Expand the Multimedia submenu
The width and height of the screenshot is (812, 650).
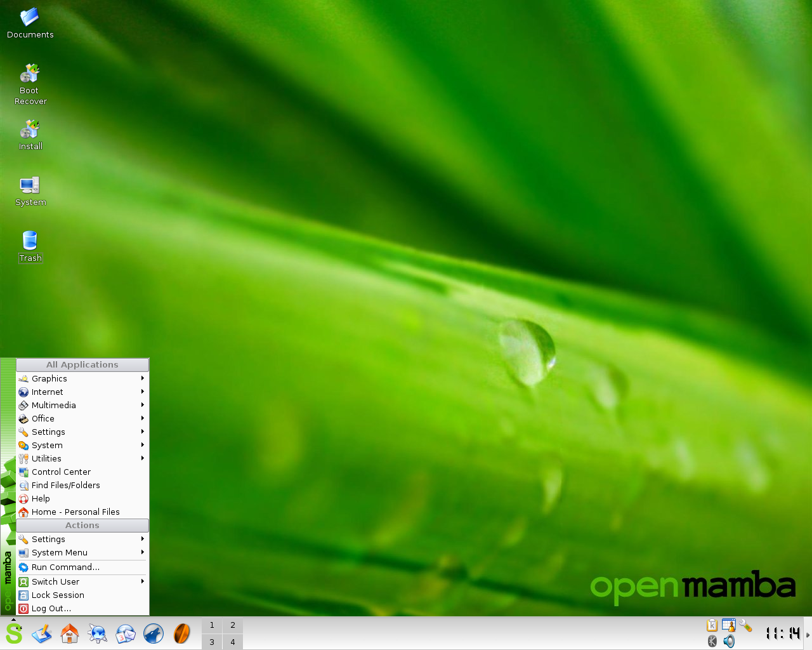pos(82,405)
